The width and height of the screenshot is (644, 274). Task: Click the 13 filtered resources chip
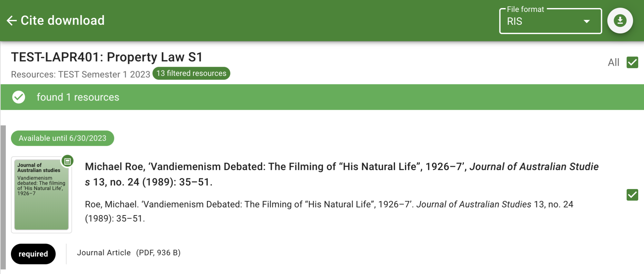pos(191,73)
